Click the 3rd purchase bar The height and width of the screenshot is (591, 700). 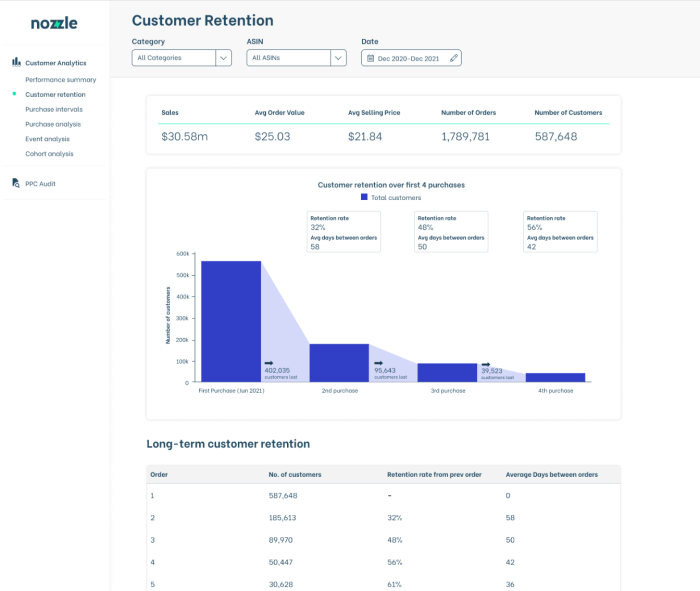coord(447,373)
